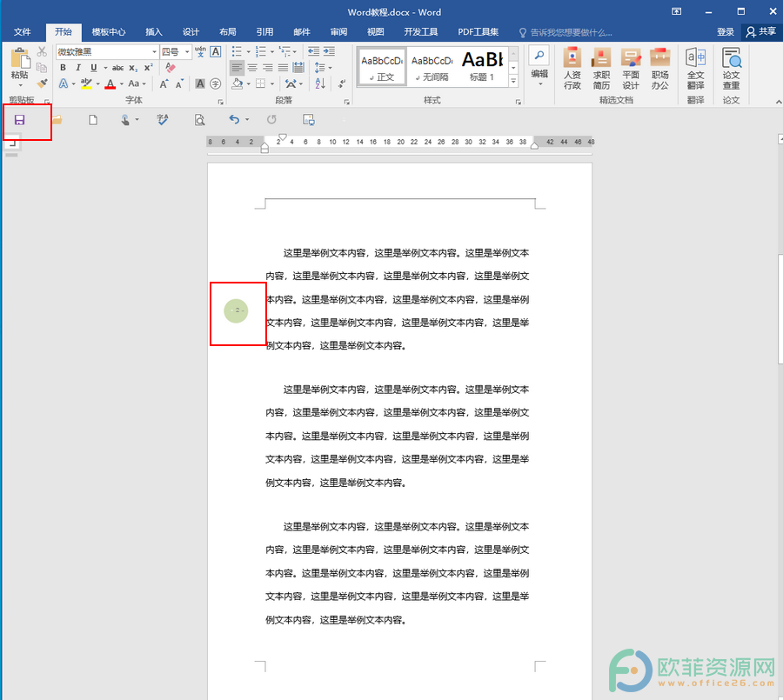Center the paragraph text
Screen dimensions: 783x700
click(252, 68)
